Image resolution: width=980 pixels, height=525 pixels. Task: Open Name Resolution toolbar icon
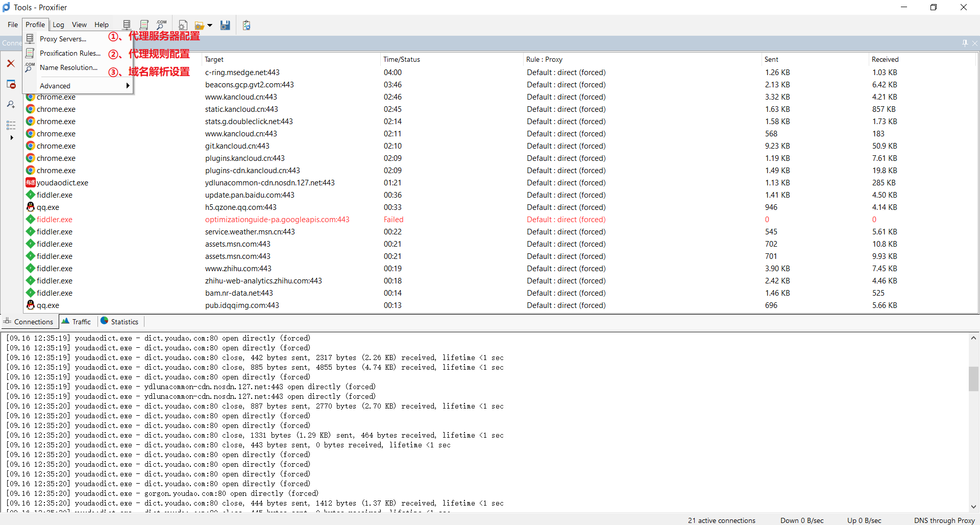[161, 25]
